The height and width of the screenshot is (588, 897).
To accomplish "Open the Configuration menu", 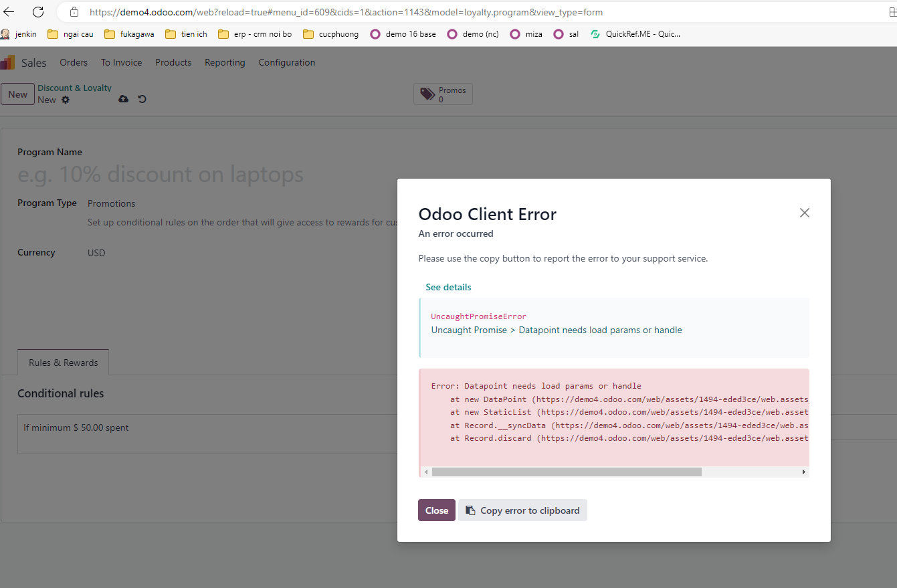I will pos(286,62).
